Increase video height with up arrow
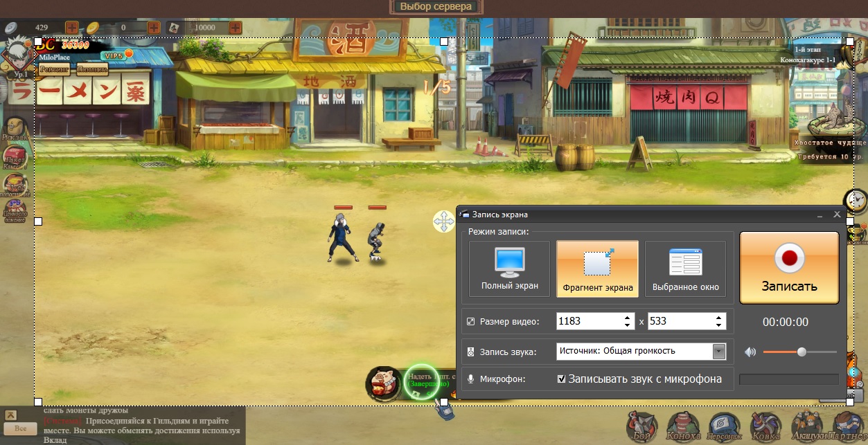Viewport: 868px width, 445px height. [718, 317]
